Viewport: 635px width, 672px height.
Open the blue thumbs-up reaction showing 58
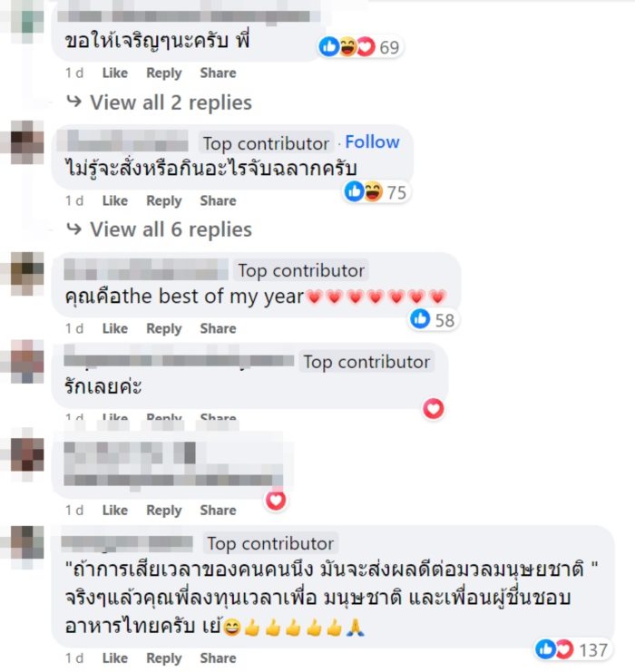[x=433, y=320]
